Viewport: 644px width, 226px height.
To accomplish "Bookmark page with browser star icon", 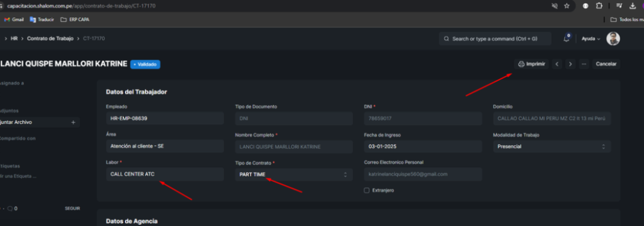I will click(x=567, y=6).
